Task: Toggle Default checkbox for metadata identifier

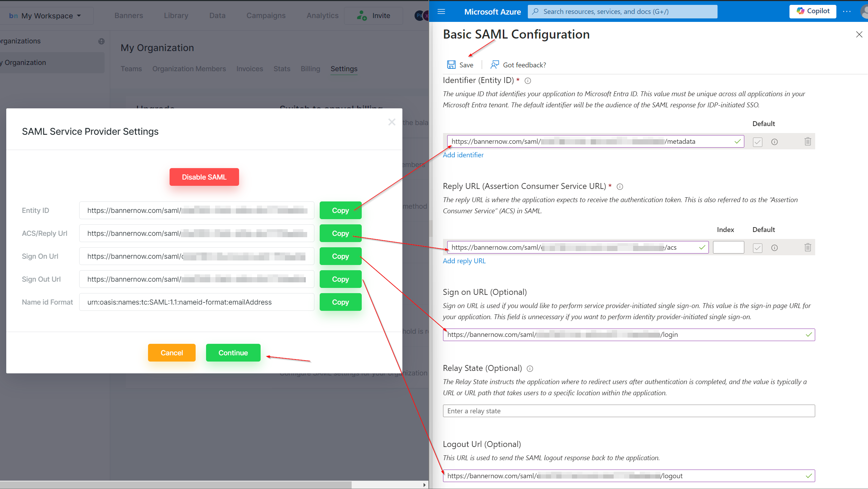Action: (x=758, y=142)
